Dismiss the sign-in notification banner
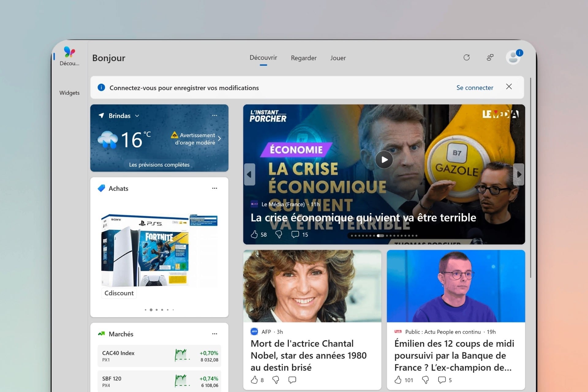The height and width of the screenshot is (392, 588). (509, 87)
